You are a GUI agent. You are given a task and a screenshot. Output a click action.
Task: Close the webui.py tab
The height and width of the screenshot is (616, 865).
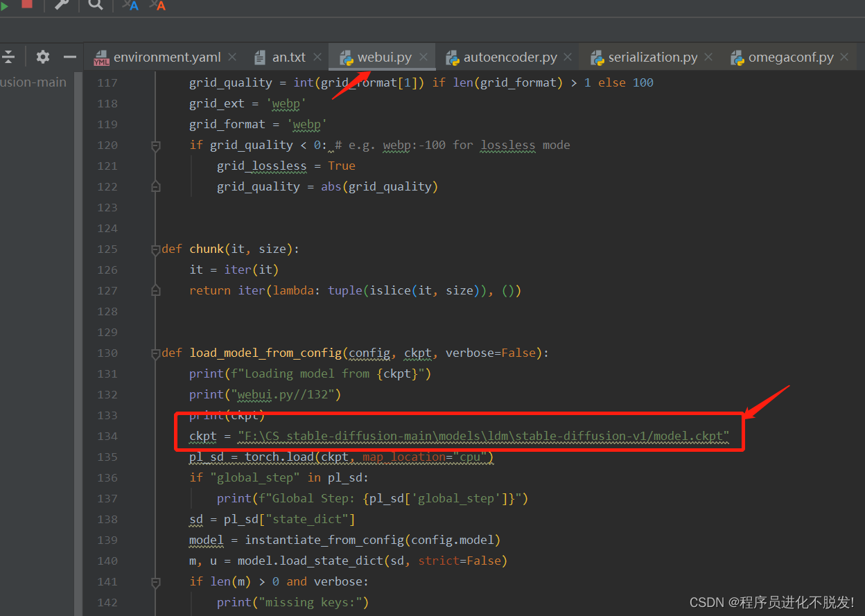(423, 57)
